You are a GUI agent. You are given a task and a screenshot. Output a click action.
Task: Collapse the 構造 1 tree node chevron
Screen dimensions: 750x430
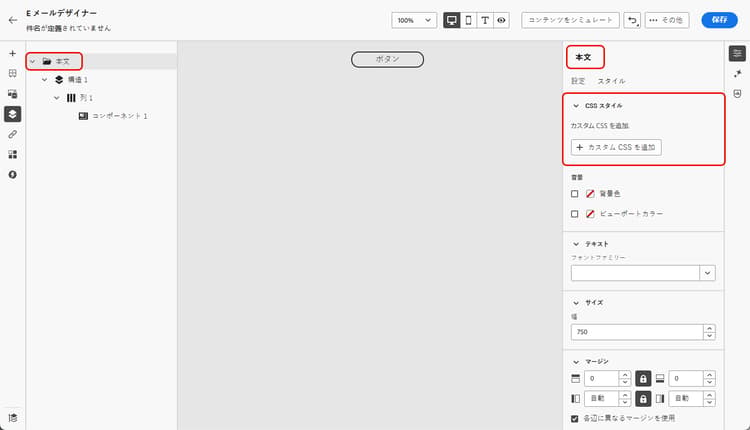pyautogui.click(x=44, y=79)
